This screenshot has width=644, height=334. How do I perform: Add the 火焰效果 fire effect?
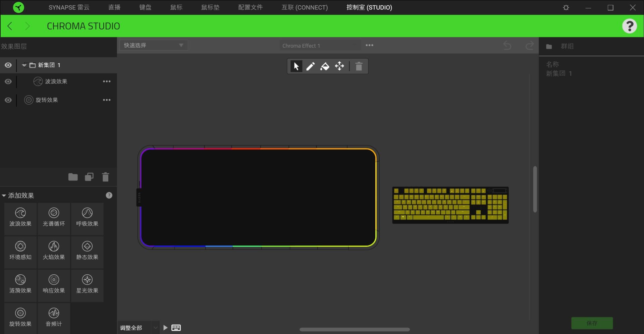click(x=54, y=252)
